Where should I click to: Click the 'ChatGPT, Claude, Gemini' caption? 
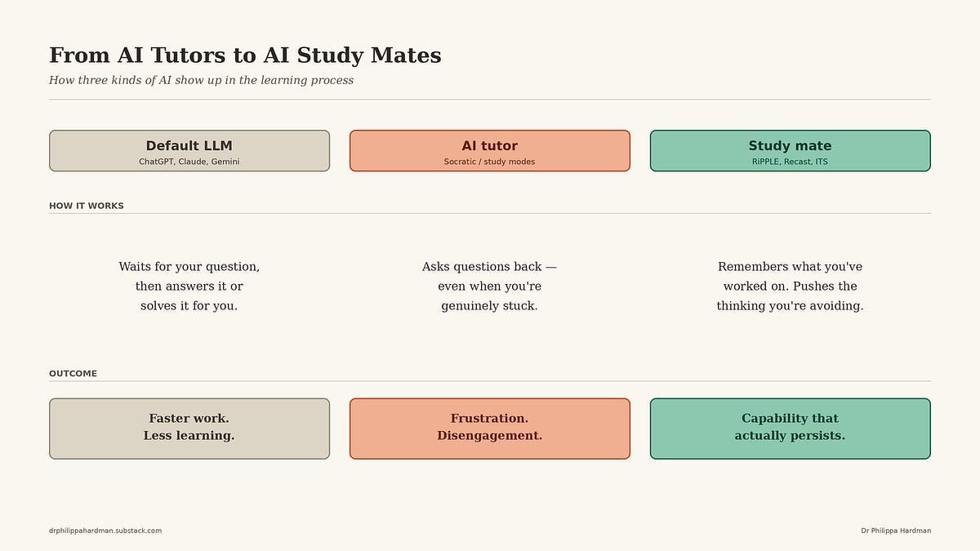point(189,162)
